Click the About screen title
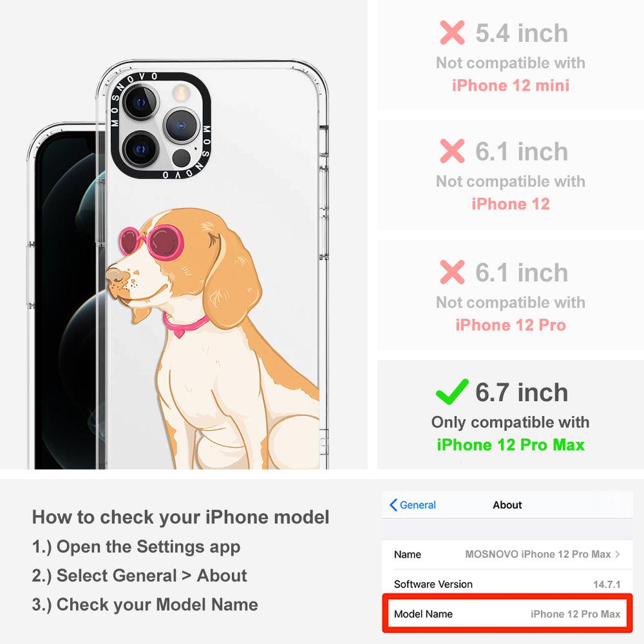The width and height of the screenshot is (644, 644). coord(507,505)
